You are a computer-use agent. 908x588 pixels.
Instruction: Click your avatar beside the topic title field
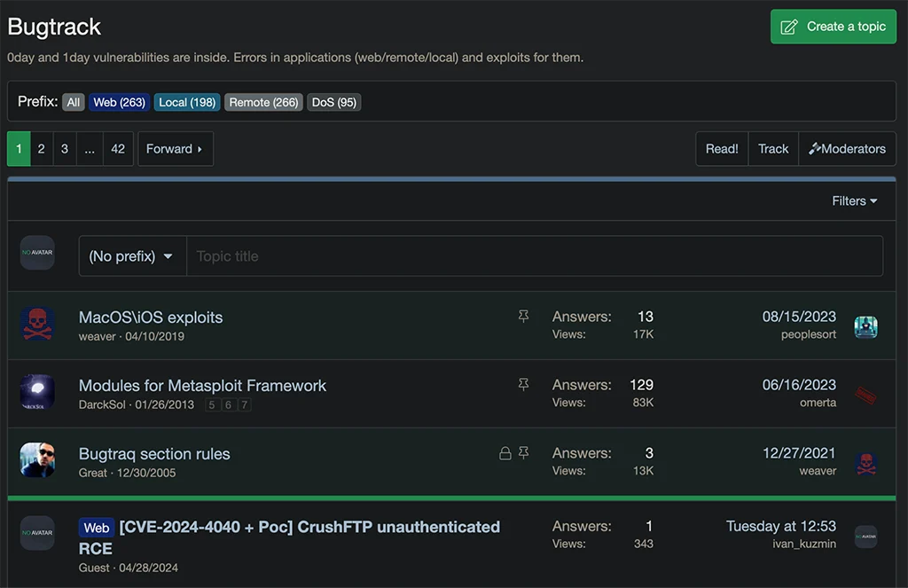tap(37, 253)
